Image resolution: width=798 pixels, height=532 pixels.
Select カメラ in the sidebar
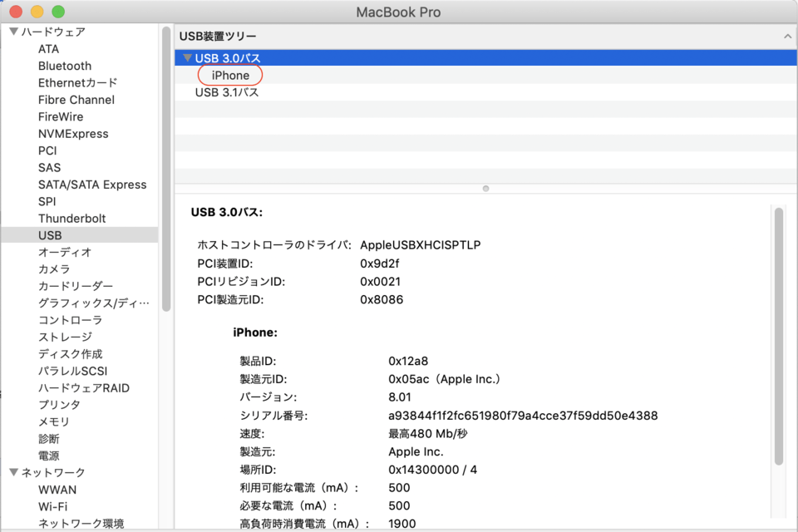tap(54, 268)
